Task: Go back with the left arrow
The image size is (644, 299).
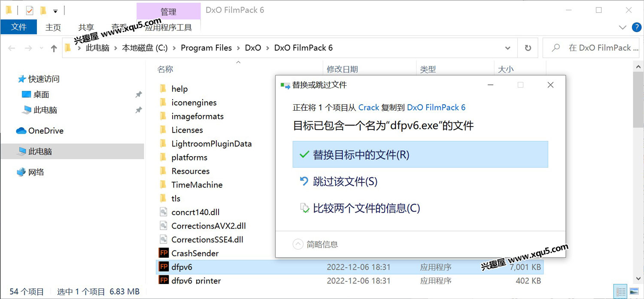Action: point(12,48)
